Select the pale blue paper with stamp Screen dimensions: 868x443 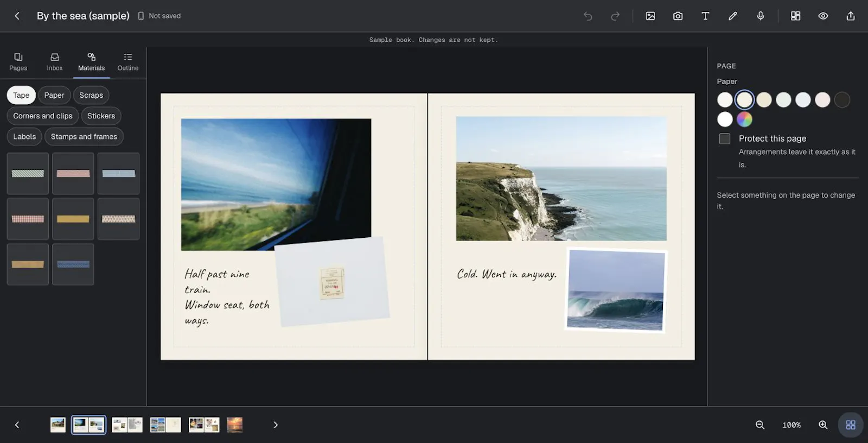pos(333,282)
